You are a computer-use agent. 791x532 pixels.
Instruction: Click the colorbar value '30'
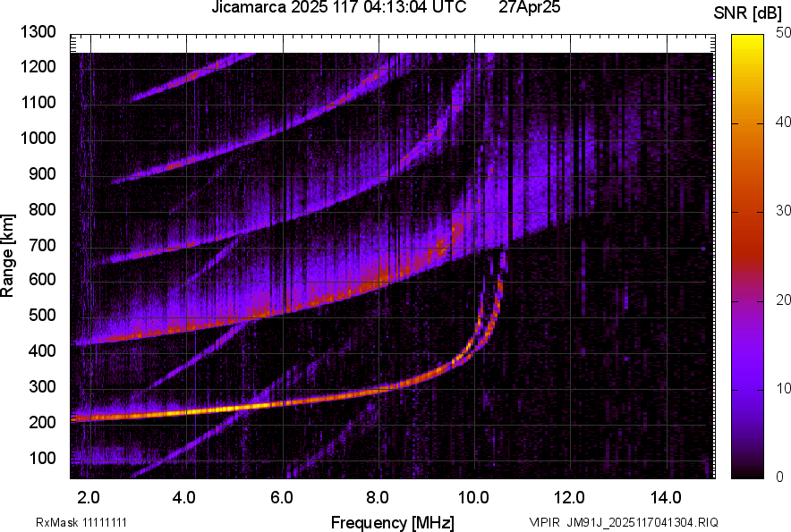pyautogui.click(x=783, y=211)
